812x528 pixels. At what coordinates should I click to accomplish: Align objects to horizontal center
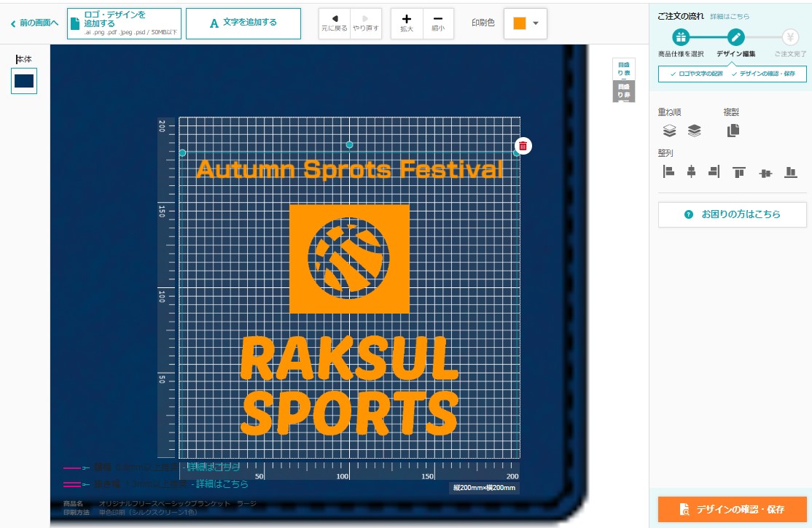[x=691, y=171]
